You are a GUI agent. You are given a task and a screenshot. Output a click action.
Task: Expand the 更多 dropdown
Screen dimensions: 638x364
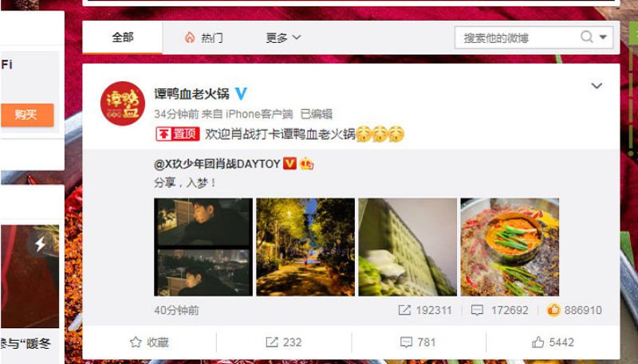click(x=283, y=37)
